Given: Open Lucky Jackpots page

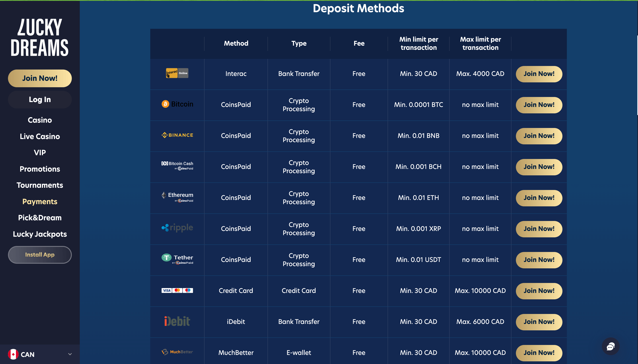Looking at the screenshot, I should [x=40, y=234].
